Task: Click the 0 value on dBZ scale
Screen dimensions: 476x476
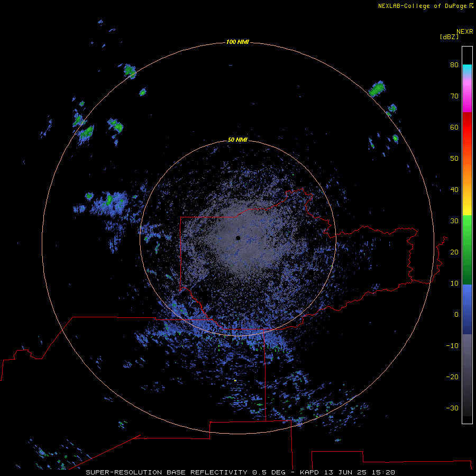Action: click(x=456, y=315)
